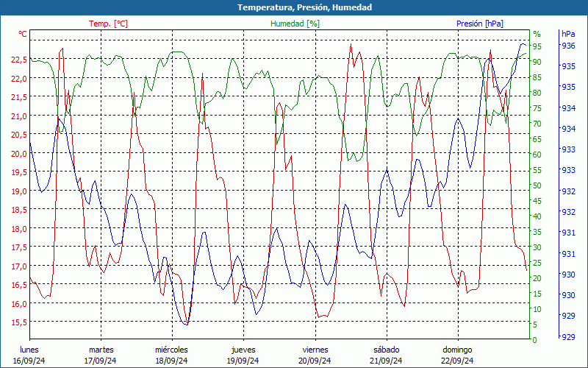Click 90 on the green humidity axis
This screenshot has width=588, height=368.
tap(537, 62)
